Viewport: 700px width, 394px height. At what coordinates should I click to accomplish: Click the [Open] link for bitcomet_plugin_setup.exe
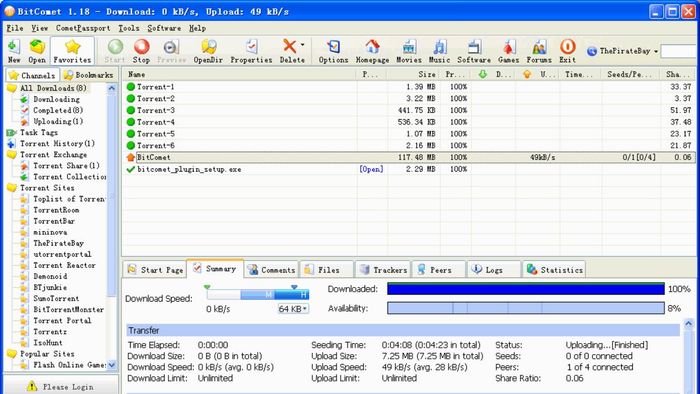coord(371,169)
